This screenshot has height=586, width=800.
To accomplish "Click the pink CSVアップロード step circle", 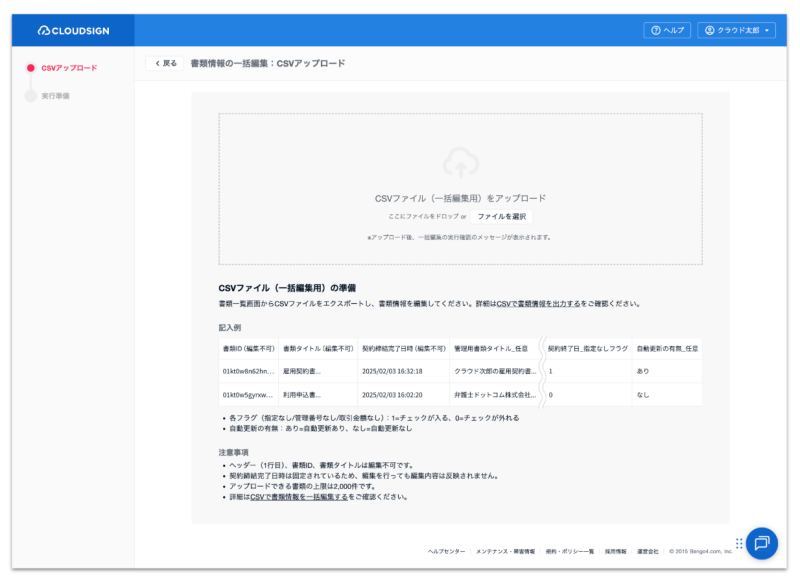I will pyautogui.click(x=30, y=68).
